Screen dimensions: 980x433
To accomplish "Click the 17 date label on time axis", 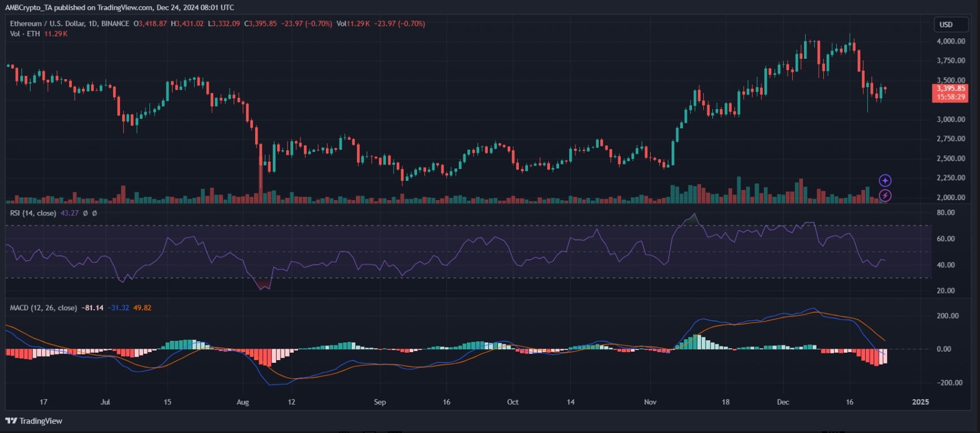I will [x=44, y=402].
